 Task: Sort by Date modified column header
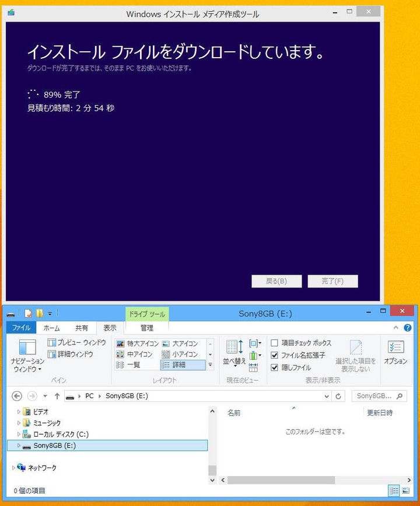click(x=380, y=413)
